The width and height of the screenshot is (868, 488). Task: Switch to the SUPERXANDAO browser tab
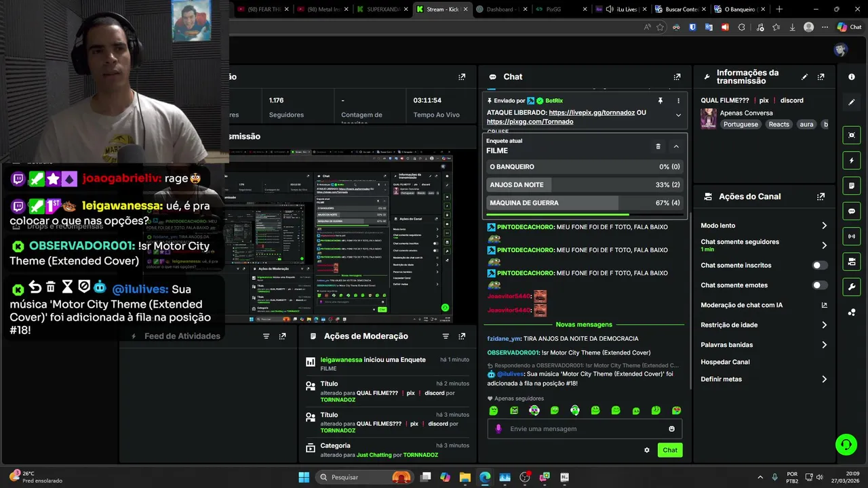[x=384, y=9]
